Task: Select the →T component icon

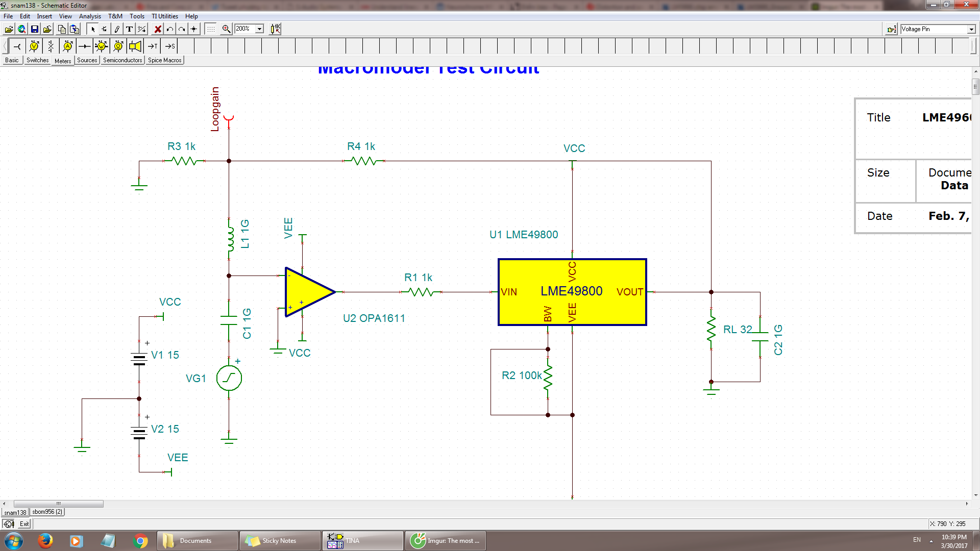Action: pyautogui.click(x=152, y=46)
